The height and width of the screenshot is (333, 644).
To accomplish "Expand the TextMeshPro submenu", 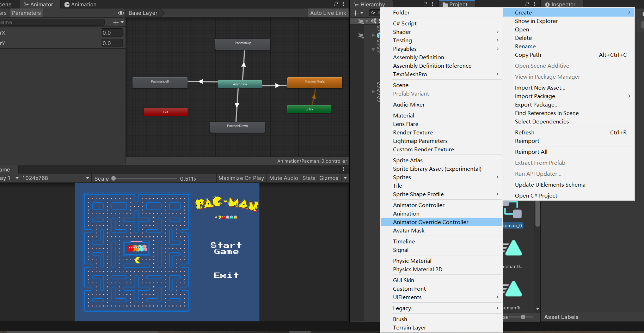I will (x=441, y=74).
